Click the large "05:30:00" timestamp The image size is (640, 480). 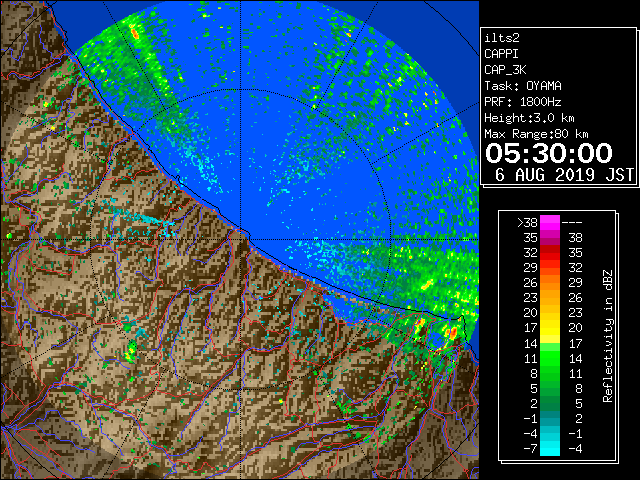coord(549,153)
